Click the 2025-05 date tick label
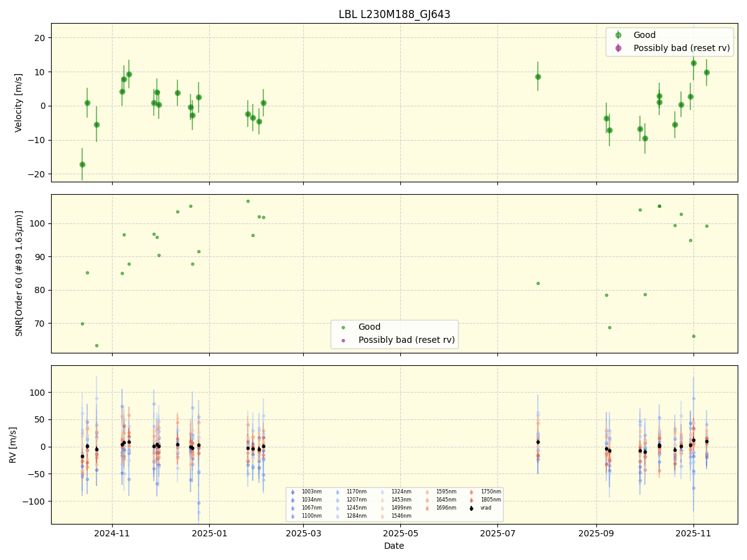 click(400, 533)
